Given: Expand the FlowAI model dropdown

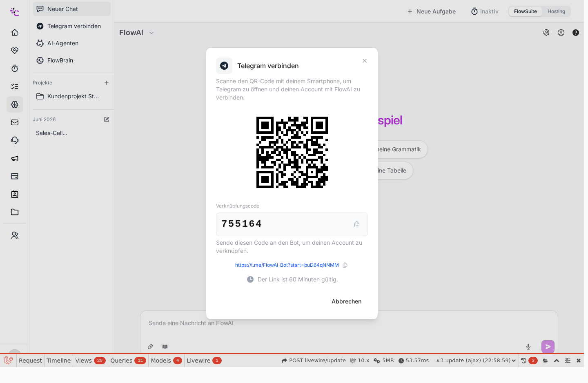Looking at the screenshot, I should coord(151,33).
